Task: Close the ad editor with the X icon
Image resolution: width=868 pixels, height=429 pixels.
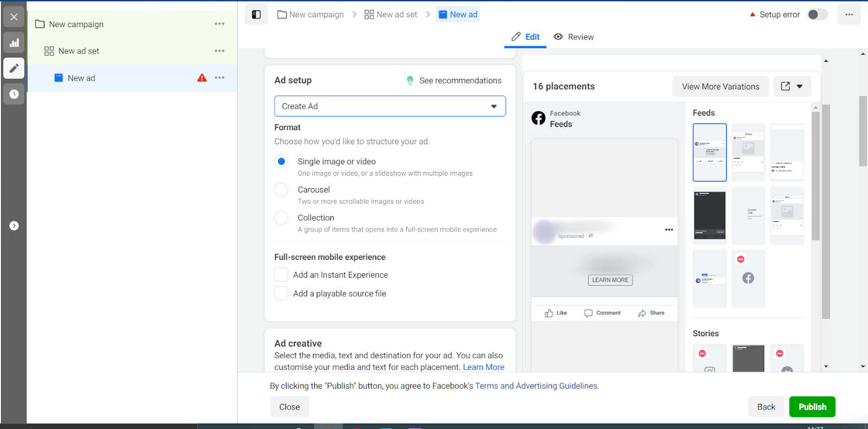Action: point(14,17)
